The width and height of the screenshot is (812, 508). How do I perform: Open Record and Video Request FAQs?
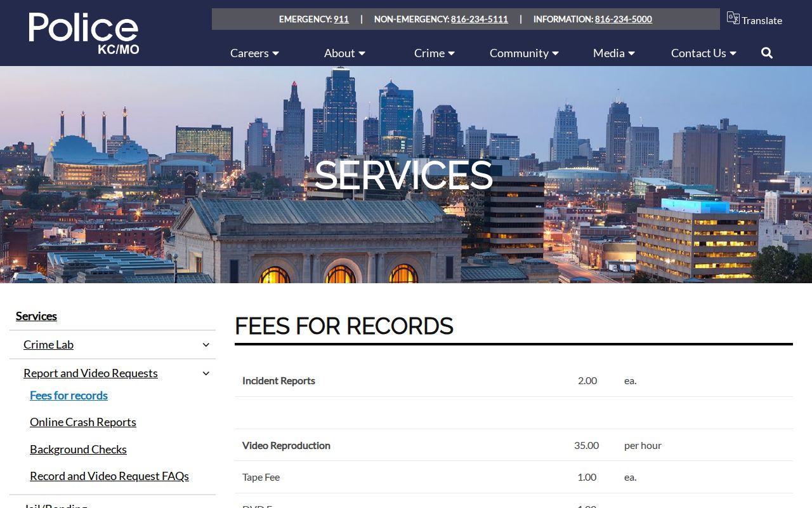pyautogui.click(x=109, y=476)
